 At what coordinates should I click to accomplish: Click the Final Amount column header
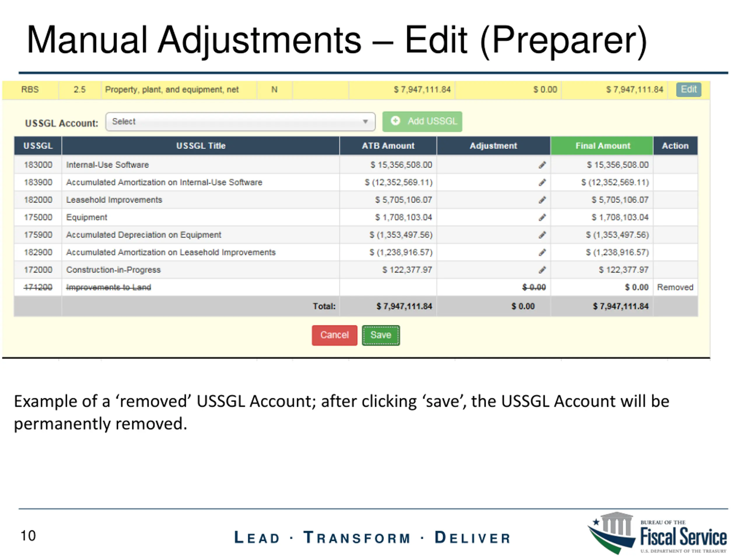[602, 146]
